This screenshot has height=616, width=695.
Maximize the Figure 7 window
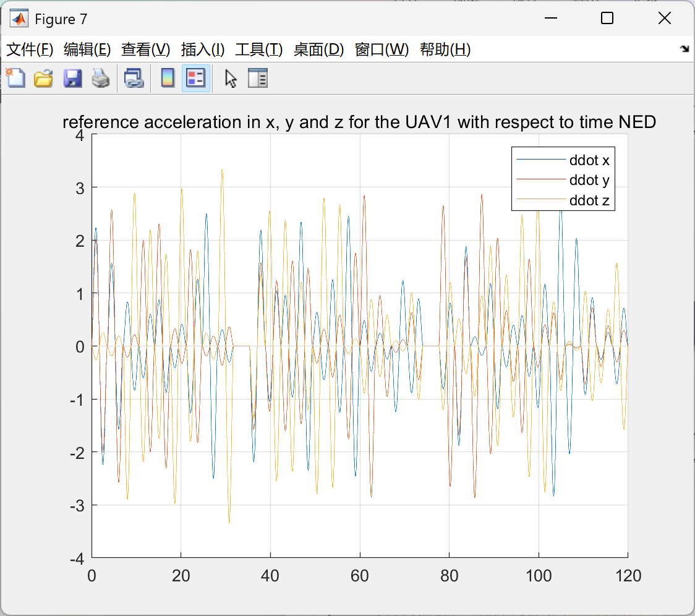tap(607, 18)
